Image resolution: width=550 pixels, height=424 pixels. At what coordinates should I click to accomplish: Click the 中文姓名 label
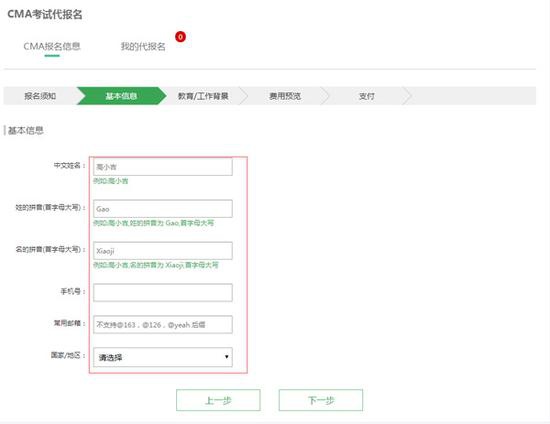coord(69,165)
